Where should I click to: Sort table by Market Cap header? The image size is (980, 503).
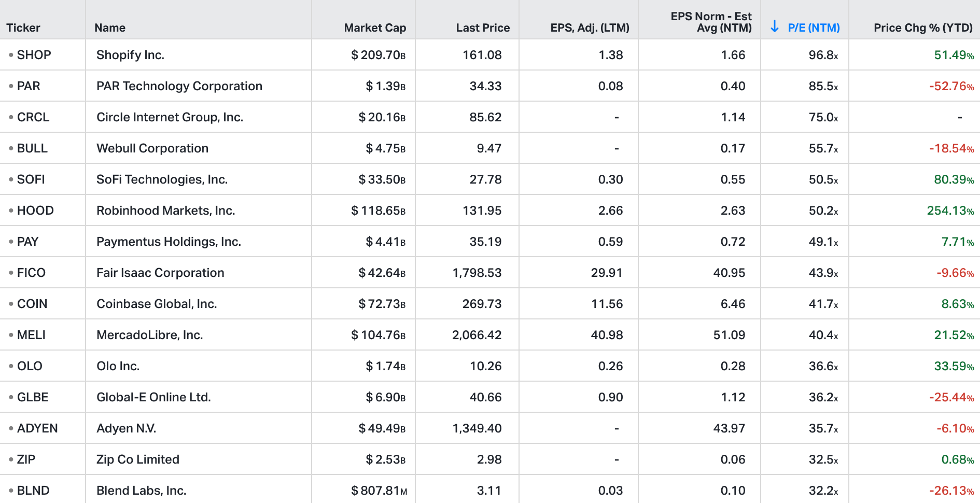pyautogui.click(x=375, y=28)
